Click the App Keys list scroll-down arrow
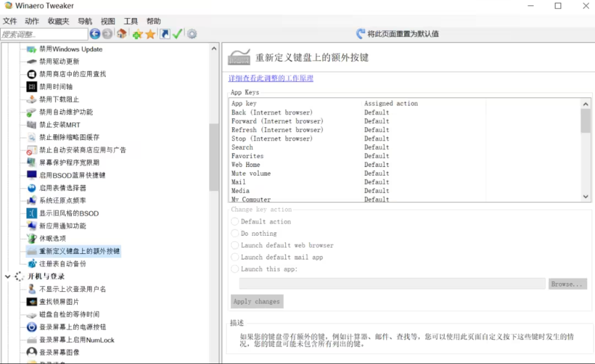The image size is (595, 364). [x=585, y=196]
